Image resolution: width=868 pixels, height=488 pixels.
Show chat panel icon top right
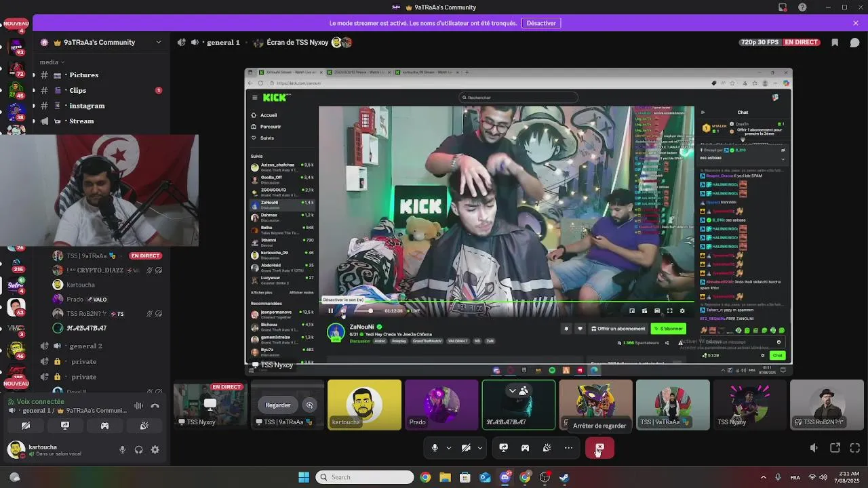pyautogui.click(x=854, y=42)
